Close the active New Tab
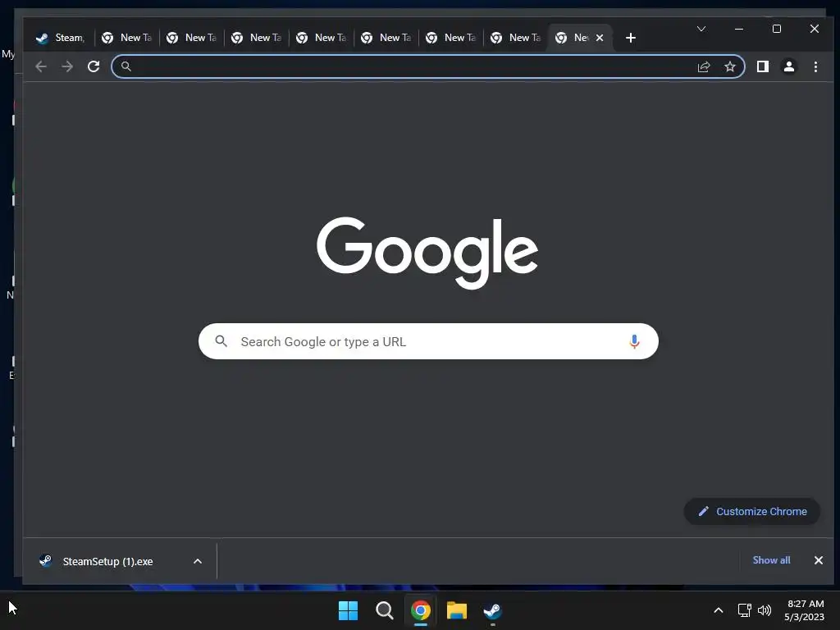This screenshot has width=840, height=630. [x=600, y=38]
